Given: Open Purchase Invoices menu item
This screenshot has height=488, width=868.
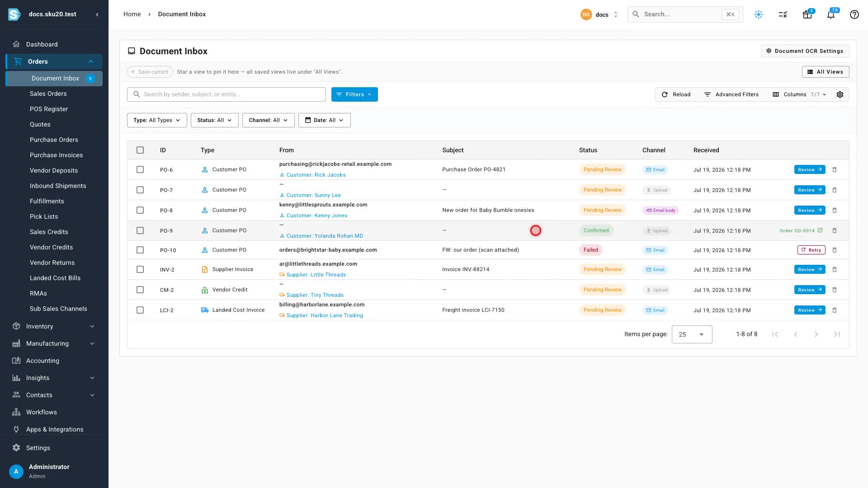Looking at the screenshot, I should point(57,155).
